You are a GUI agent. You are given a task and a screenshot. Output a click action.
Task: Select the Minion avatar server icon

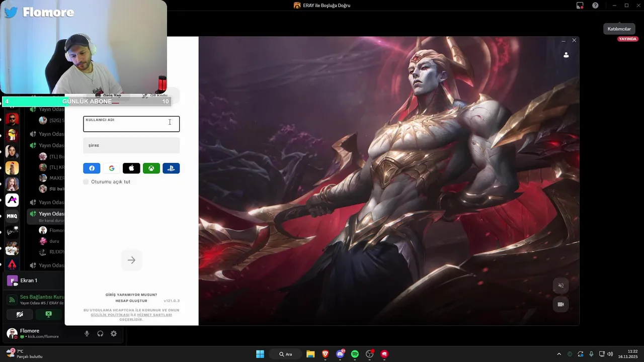pos(12,135)
